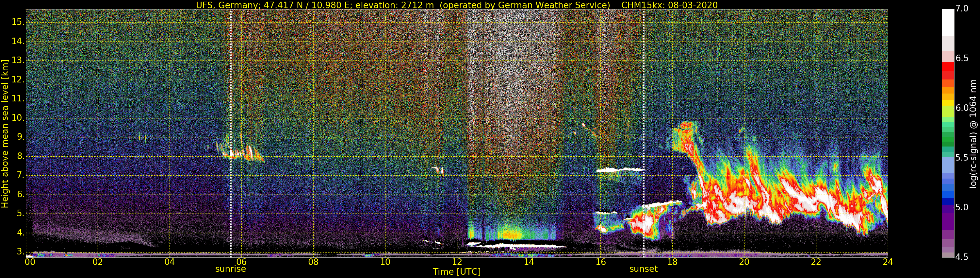Screen dimensions: 980x278
Task: Click the colorbar value '7.0'
Action: (x=962, y=9)
